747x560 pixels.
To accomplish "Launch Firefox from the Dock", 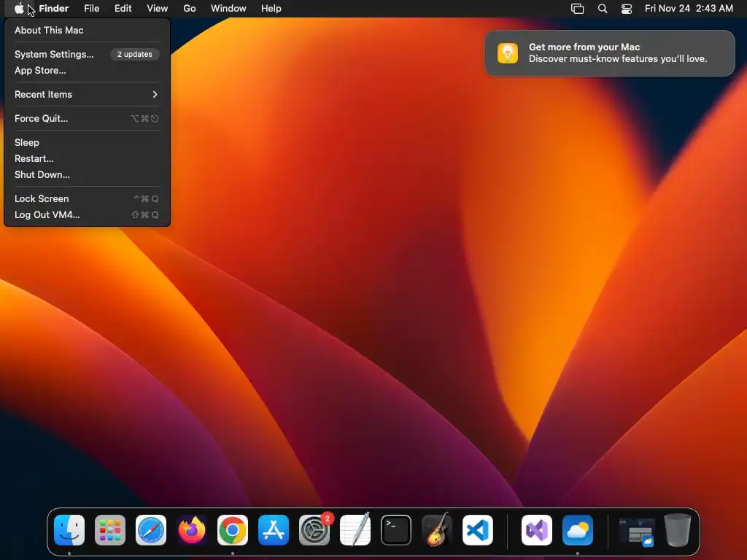I will tap(192, 530).
